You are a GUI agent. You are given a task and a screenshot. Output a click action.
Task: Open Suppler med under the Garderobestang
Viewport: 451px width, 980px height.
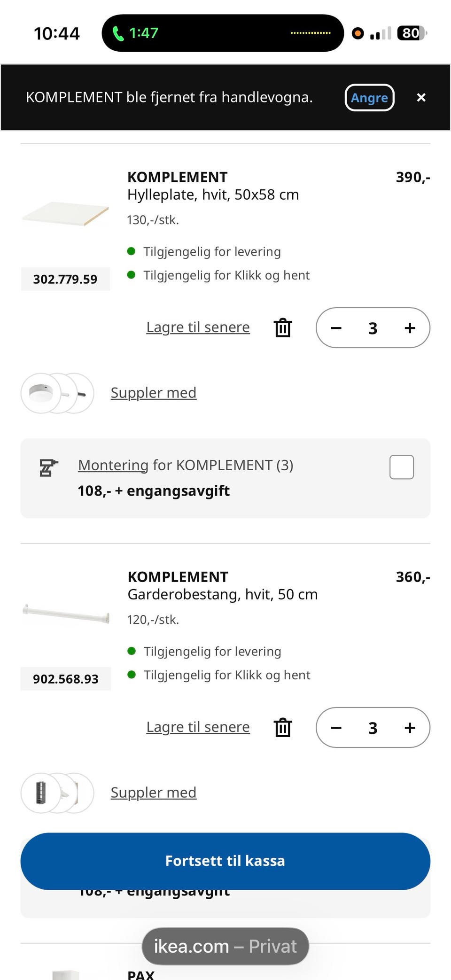point(154,793)
